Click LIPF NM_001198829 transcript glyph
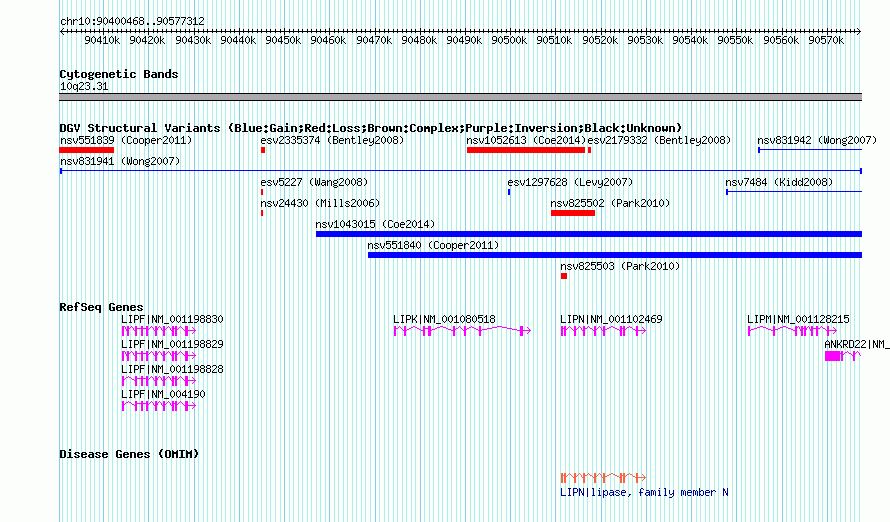This screenshot has width=890, height=522. pos(159,356)
